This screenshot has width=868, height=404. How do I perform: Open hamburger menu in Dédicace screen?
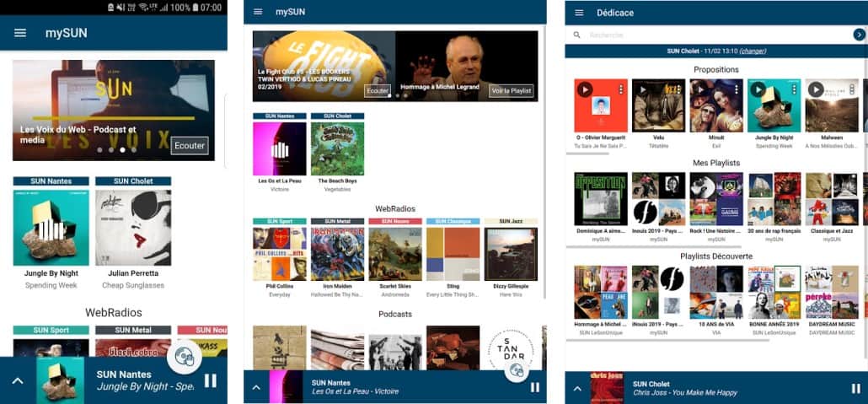(579, 13)
